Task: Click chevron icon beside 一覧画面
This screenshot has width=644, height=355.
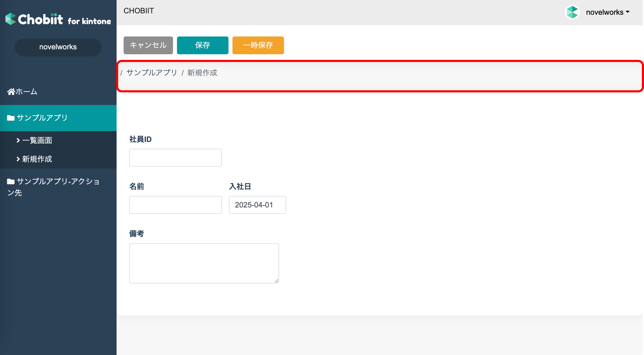Action: tap(18, 140)
